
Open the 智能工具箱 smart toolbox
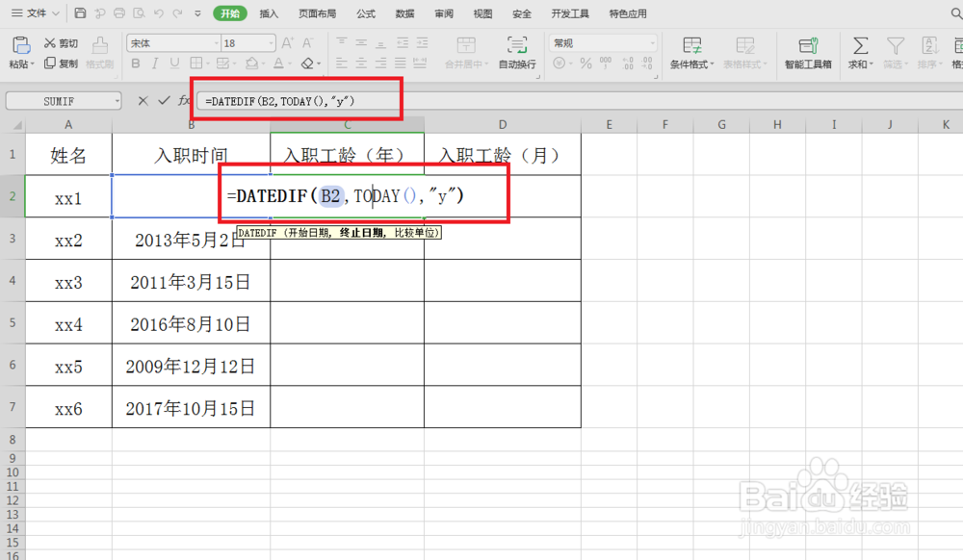tap(808, 52)
